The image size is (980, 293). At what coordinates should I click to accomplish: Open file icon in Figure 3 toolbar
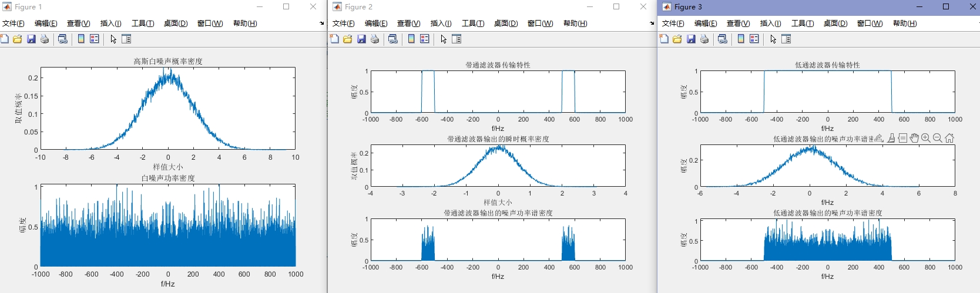(677, 39)
